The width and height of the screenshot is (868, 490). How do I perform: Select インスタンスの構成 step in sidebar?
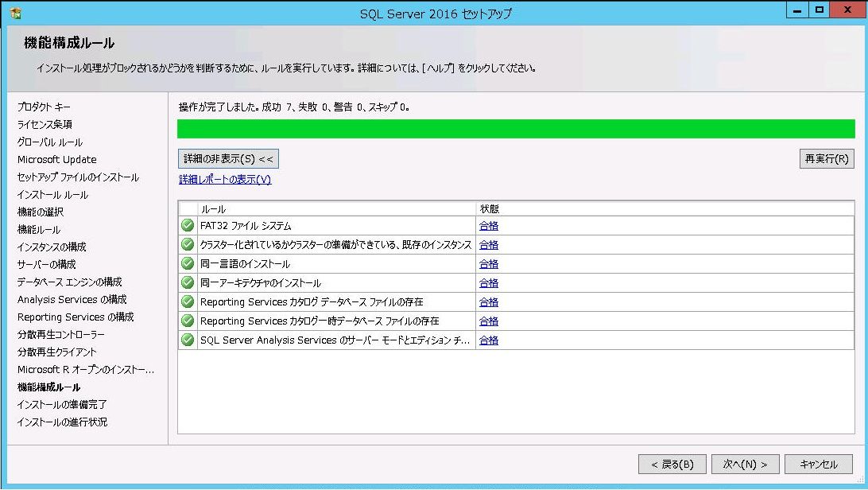coord(52,247)
